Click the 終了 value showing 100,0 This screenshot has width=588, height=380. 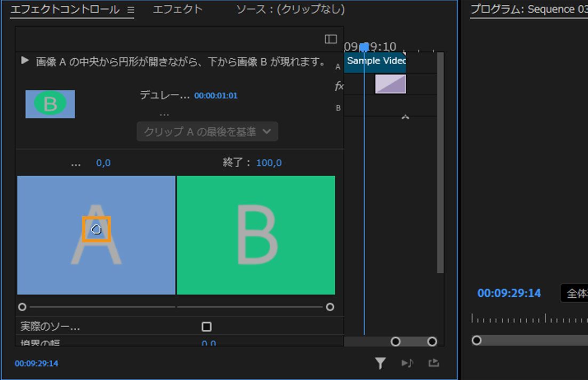pyautogui.click(x=269, y=163)
